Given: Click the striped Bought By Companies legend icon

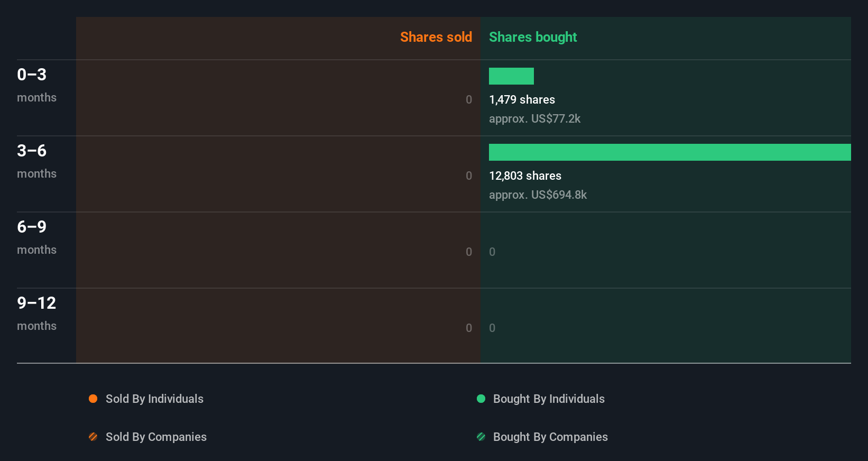Looking at the screenshot, I should click(481, 437).
